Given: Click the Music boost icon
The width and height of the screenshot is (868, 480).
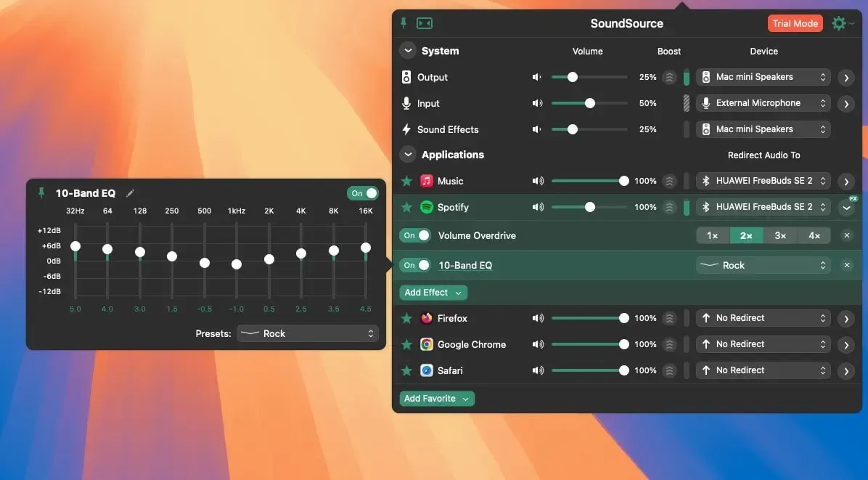Looking at the screenshot, I should [669, 181].
